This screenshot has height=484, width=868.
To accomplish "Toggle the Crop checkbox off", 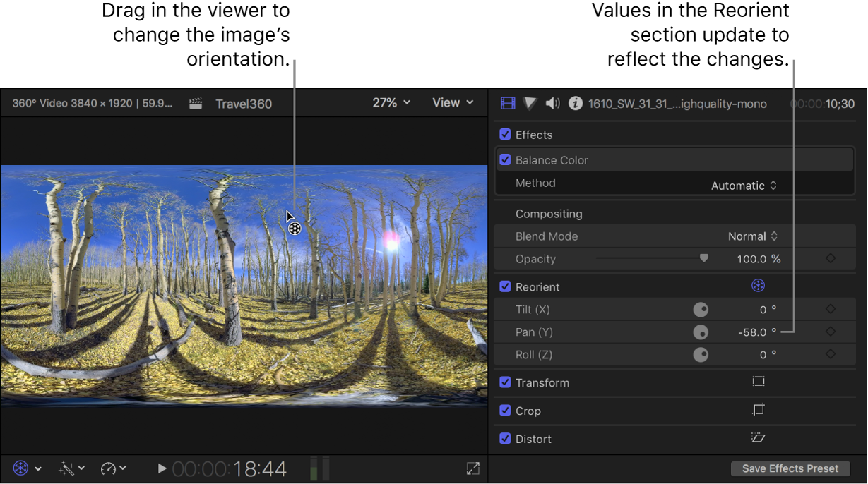I will click(x=505, y=410).
